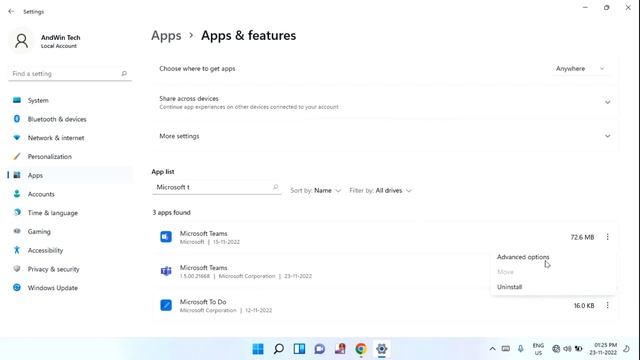Open Chat from the taskbar
Image resolution: width=640 pixels, height=360 pixels.
coord(320,349)
